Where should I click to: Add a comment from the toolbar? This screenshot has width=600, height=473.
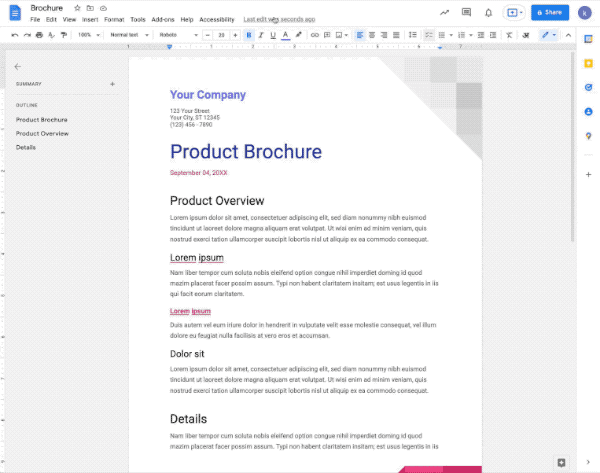pyautogui.click(x=327, y=35)
